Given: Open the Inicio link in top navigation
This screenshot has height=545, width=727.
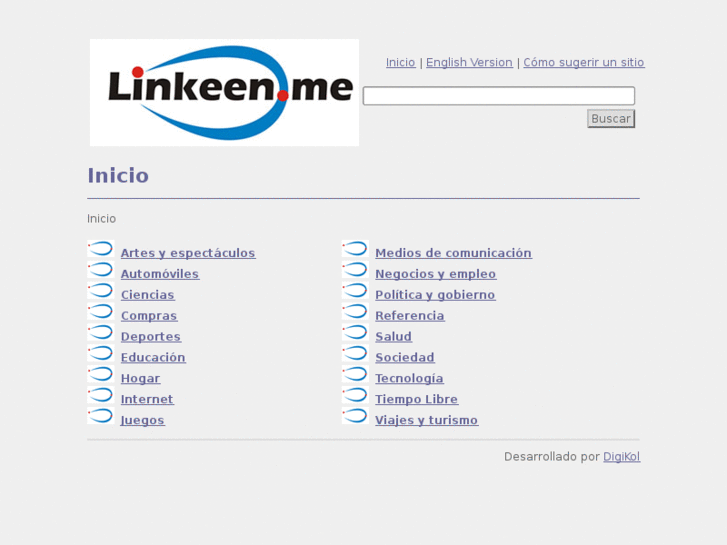Looking at the screenshot, I should point(401,62).
